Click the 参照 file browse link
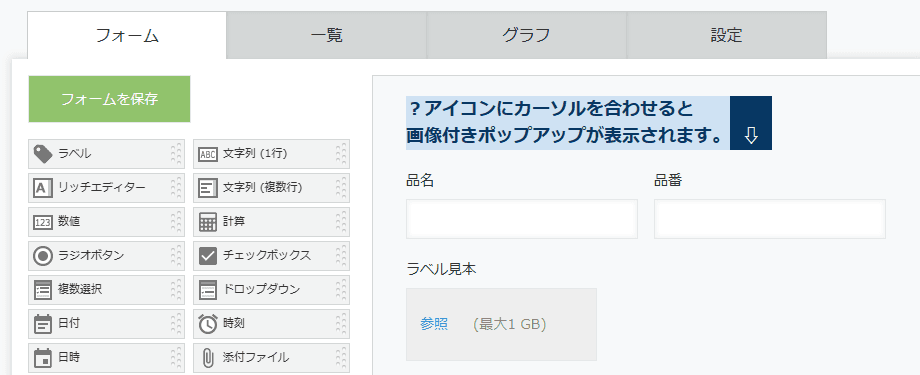The image size is (920, 375). [434, 324]
